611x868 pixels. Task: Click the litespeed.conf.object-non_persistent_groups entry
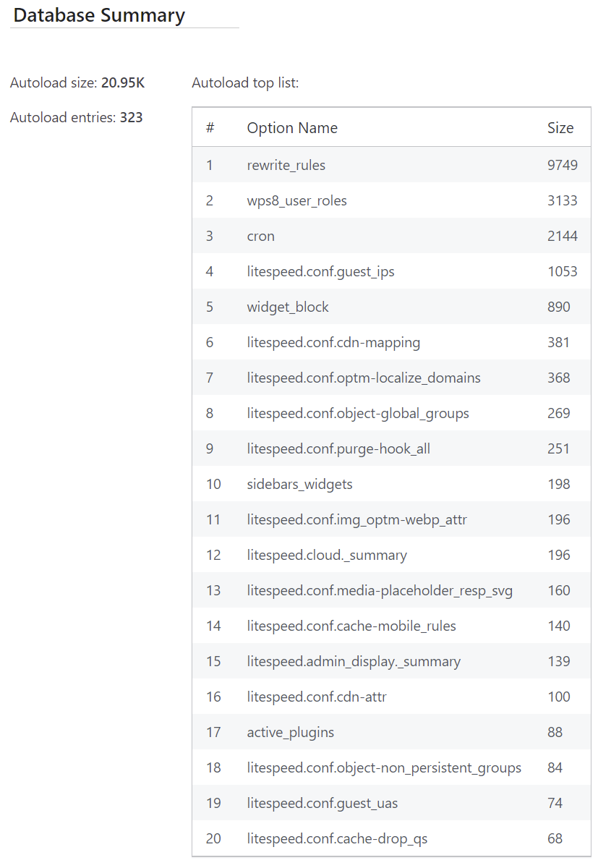click(x=384, y=768)
